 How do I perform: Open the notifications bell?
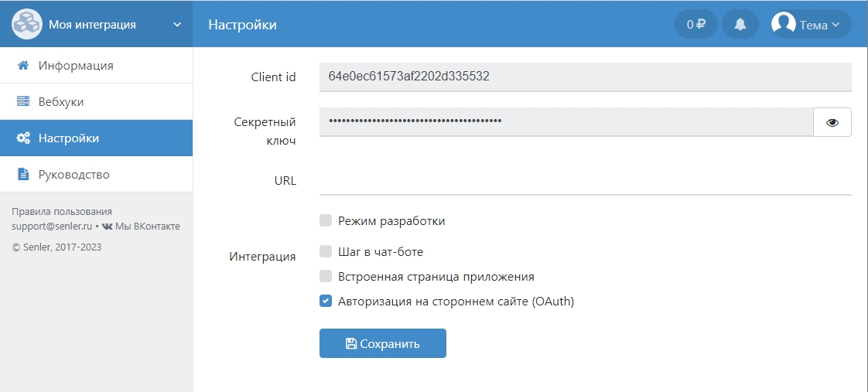coord(740,24)
